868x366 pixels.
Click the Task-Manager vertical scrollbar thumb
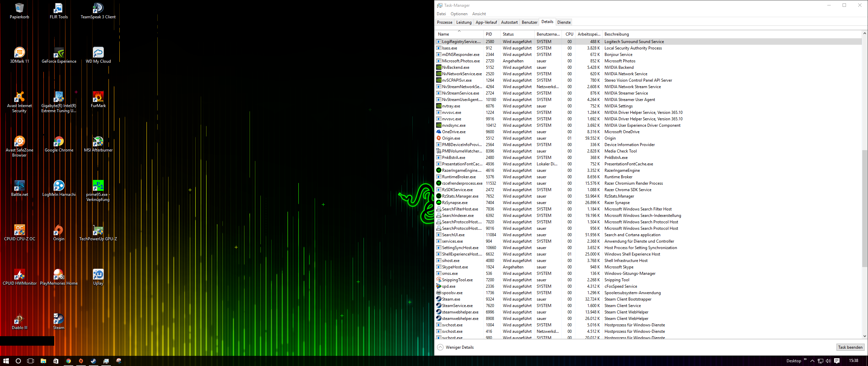point(864,208)
